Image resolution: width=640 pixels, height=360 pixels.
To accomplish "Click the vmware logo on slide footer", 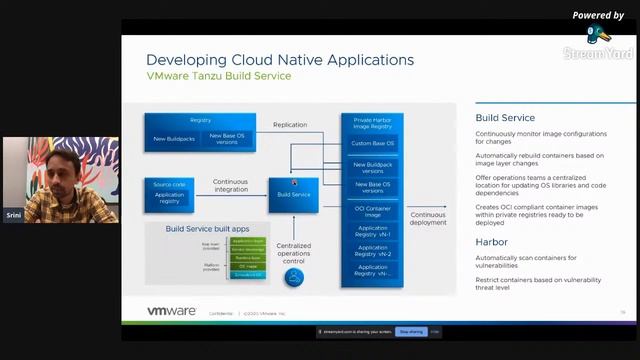I will click(171, 311).
